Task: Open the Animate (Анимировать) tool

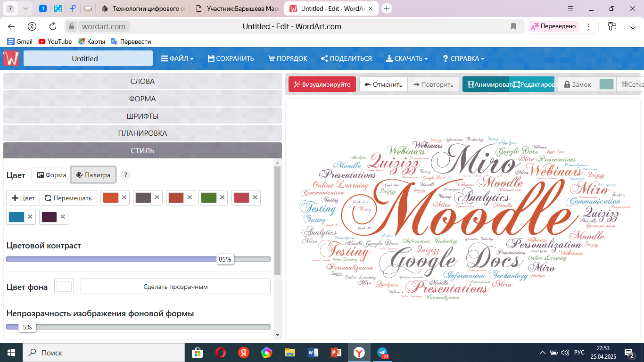Action: (486, 84)
